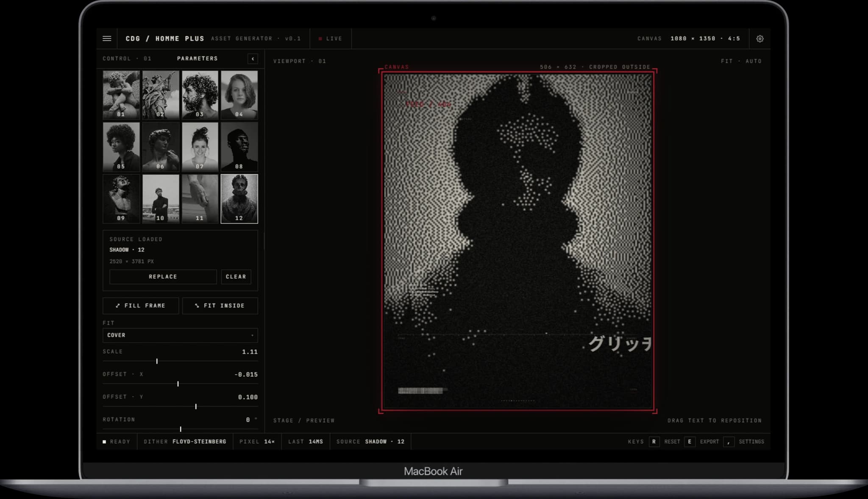Click the R key Reset shortcut

click(654, 442)
